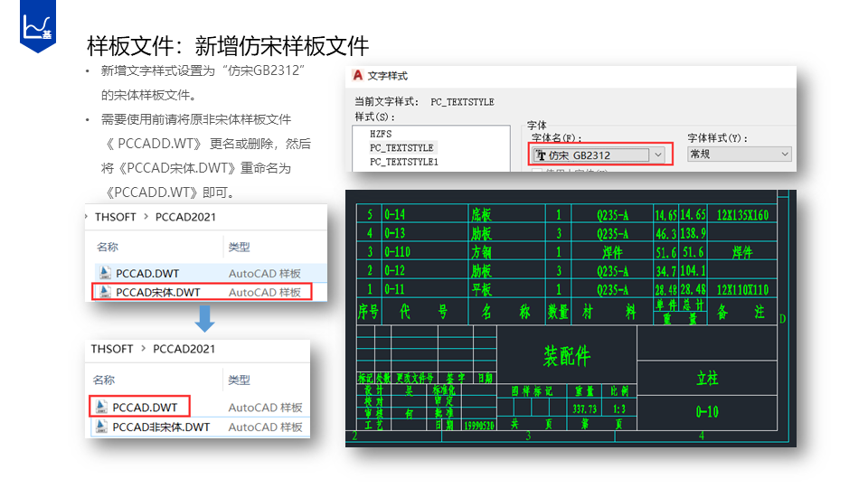Select PC_TEXTSTYLE in the styles list
This screenshot has width=868, height=488.
(x=401, y=147)
